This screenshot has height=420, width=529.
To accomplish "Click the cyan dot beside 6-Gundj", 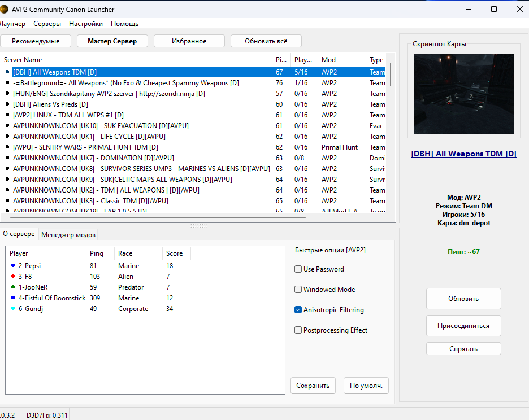I will click(13, 309).
